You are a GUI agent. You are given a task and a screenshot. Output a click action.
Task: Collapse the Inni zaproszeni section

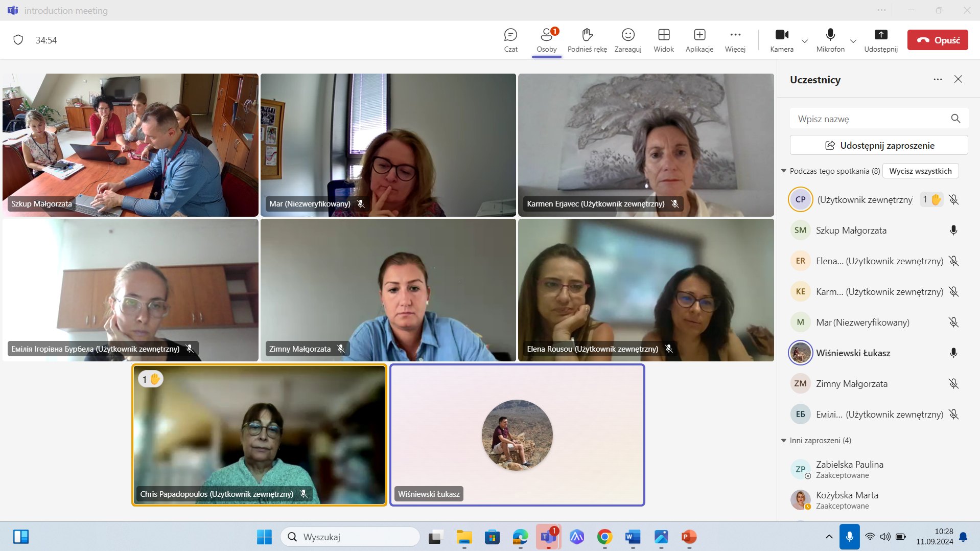(x=784, y=441)
